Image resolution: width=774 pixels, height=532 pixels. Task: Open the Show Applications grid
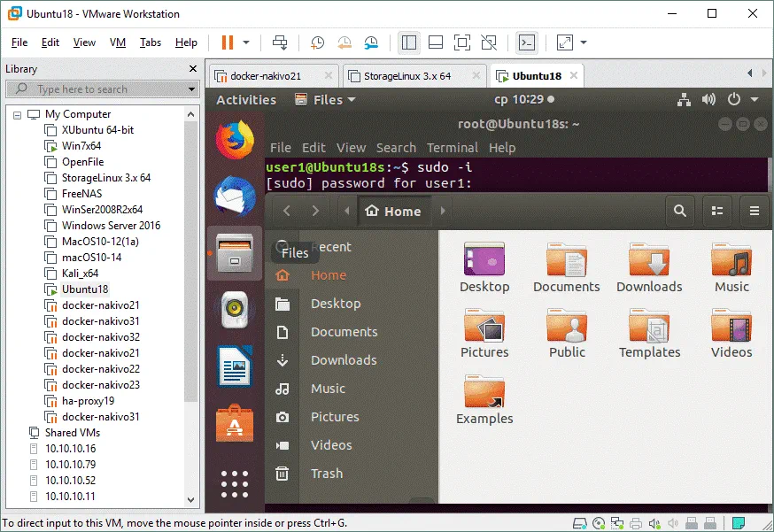(235, 483)
